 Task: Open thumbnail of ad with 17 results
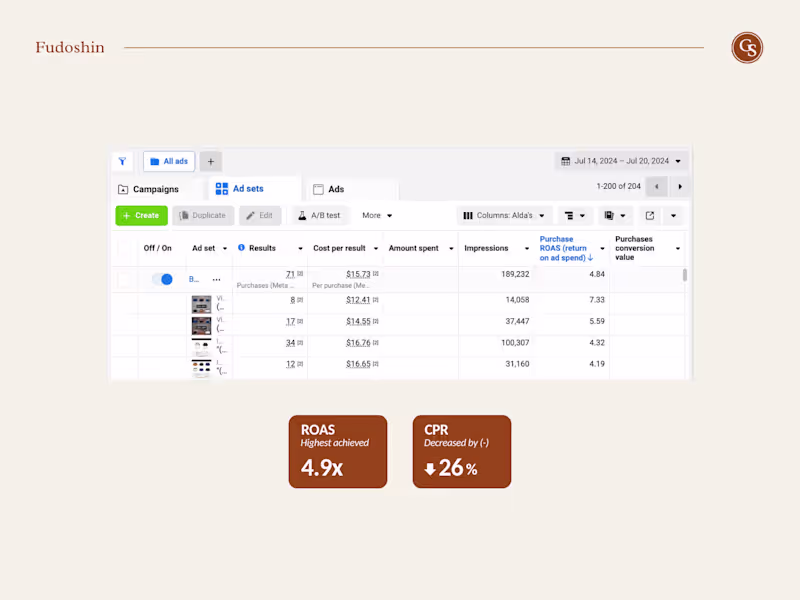pyautogui.click(x=202, y=326)
